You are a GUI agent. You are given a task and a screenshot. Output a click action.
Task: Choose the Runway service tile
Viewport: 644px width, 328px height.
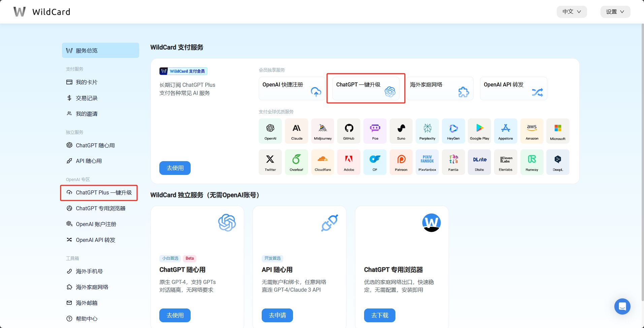pyautogui.click(x=532, y=162)
